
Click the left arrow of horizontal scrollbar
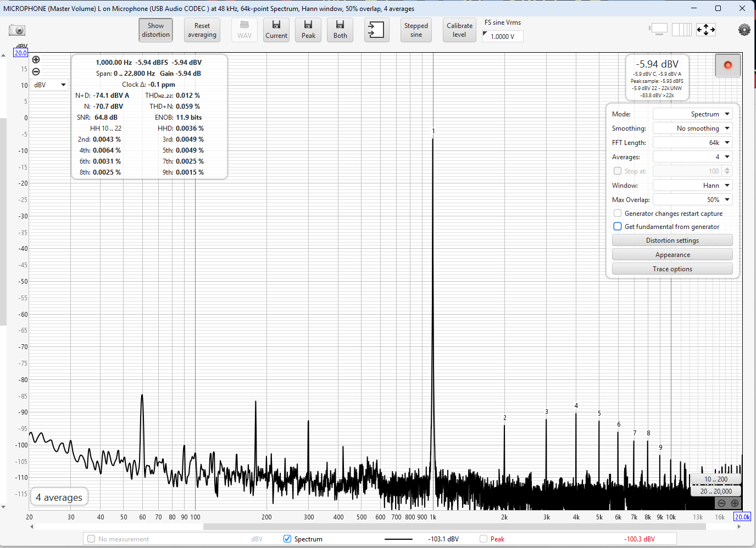coord(32,527)
